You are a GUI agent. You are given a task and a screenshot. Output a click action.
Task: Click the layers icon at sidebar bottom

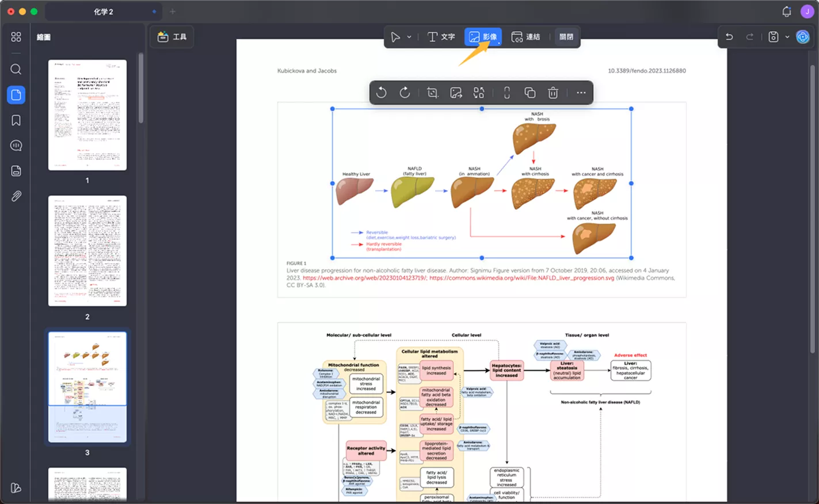coord(16,488)
